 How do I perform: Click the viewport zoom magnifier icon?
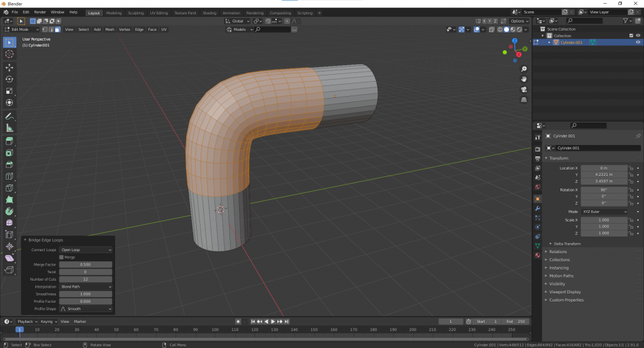[x=524, y=69]
